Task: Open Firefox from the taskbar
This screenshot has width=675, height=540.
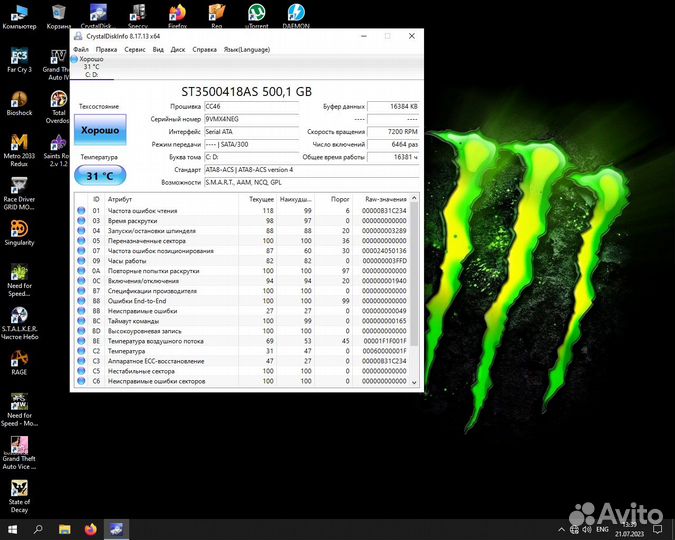Action: [x=91, y=528]
